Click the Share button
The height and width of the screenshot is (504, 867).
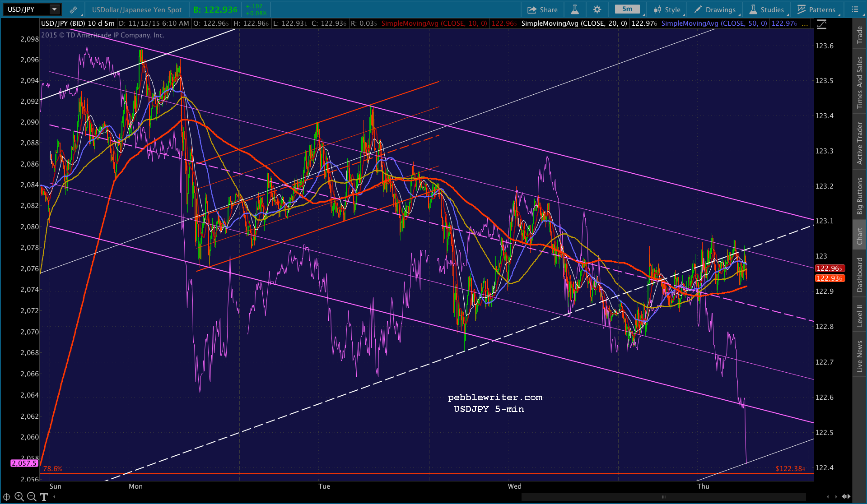[x=542, y=9]
